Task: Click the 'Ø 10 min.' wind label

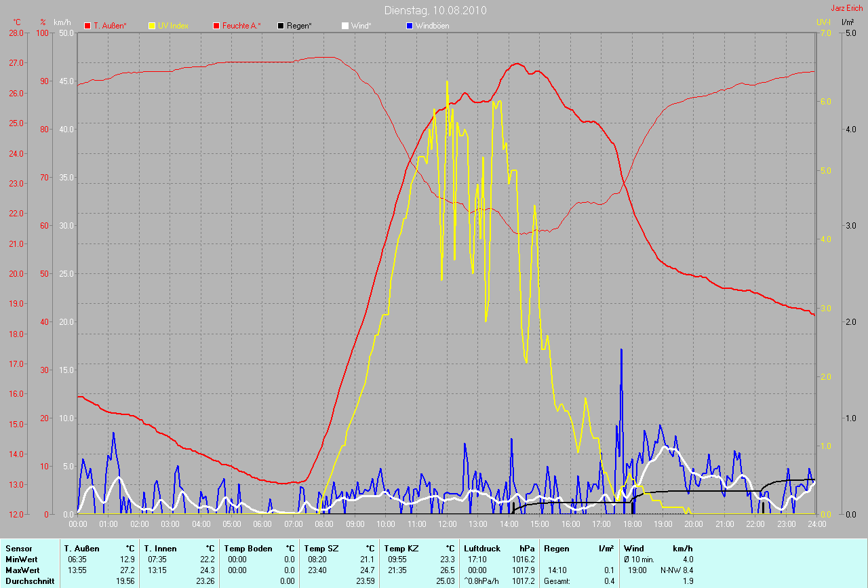Action: click(639, 560)
